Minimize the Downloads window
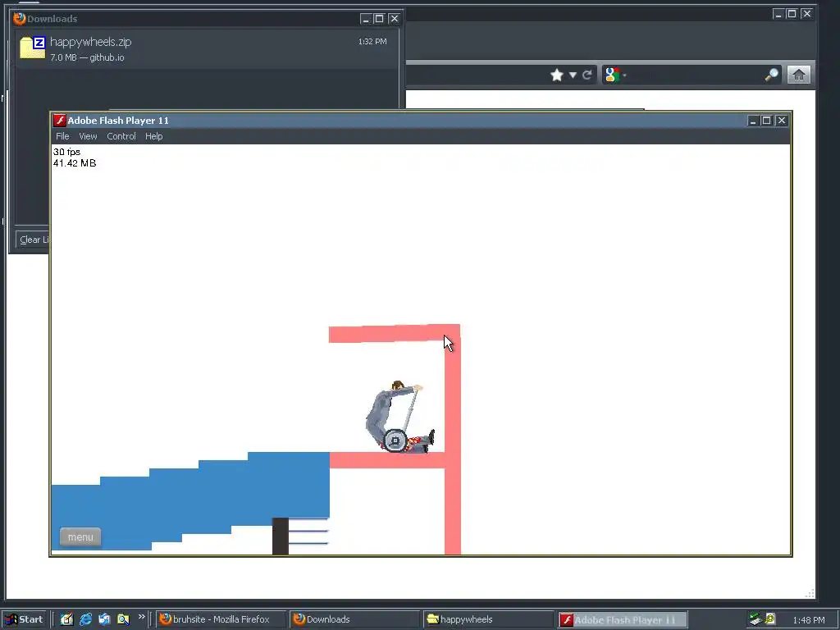Image resolution: width=840 pixels, height=630 pixels. point(366,19)
